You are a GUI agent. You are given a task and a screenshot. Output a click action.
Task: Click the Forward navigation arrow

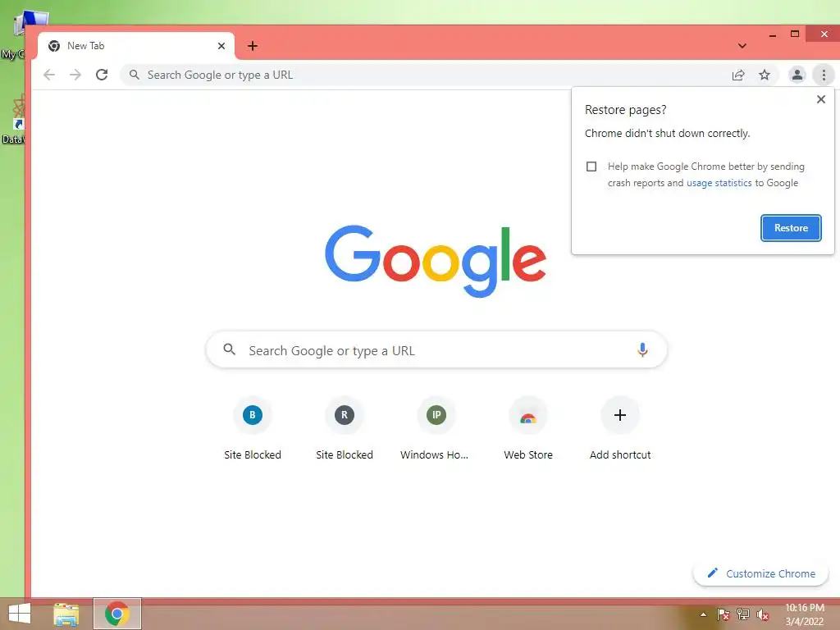[75, 75]
